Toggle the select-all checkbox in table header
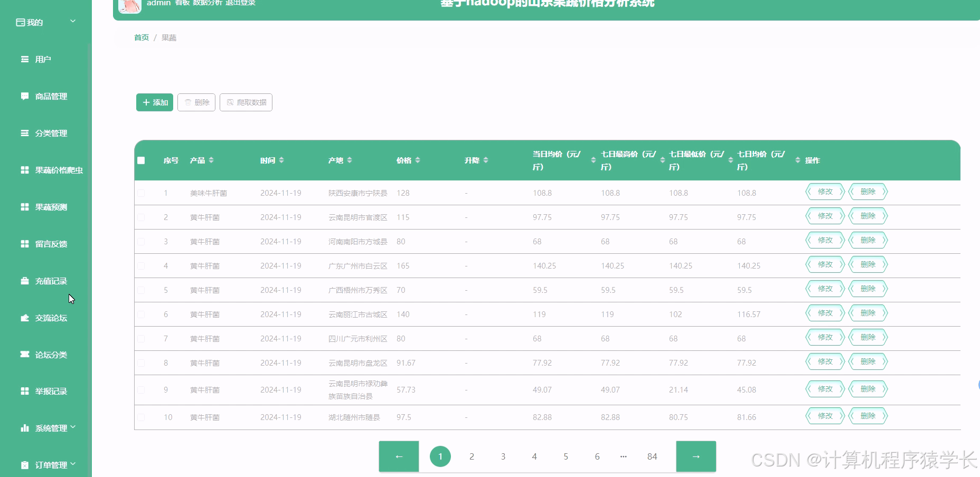Screen dimensions: 980x477 (x=141, y=160)
